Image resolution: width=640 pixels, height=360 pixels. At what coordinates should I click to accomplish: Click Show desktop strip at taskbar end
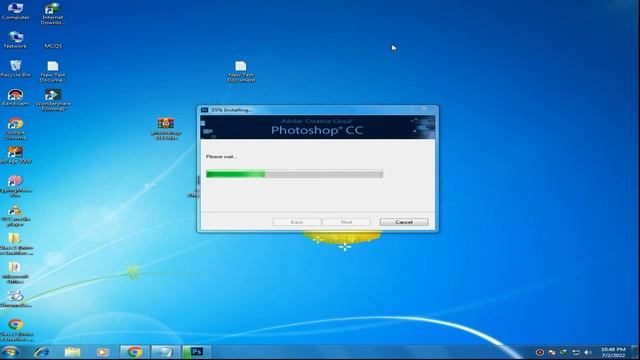click(x=636, y=352)
